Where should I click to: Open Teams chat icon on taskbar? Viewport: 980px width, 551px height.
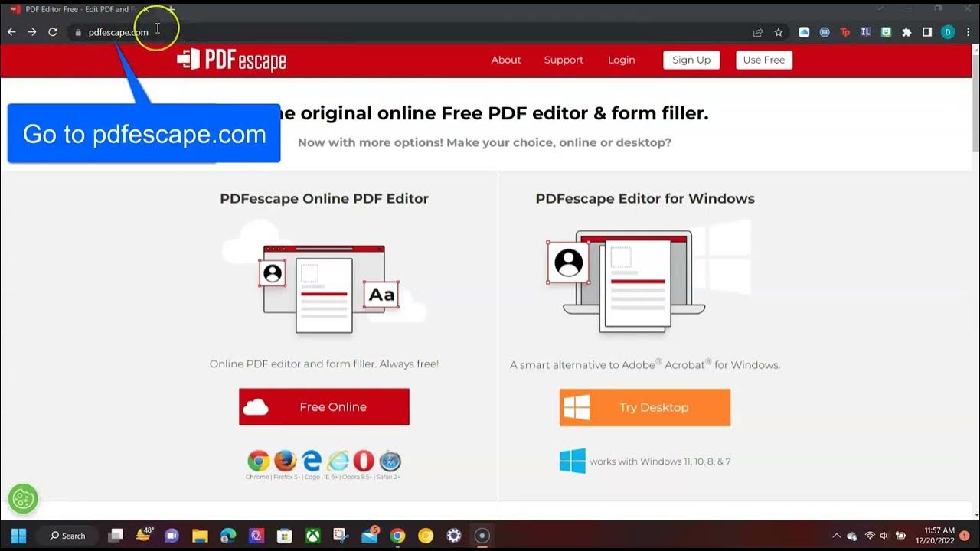click(171, 536)
